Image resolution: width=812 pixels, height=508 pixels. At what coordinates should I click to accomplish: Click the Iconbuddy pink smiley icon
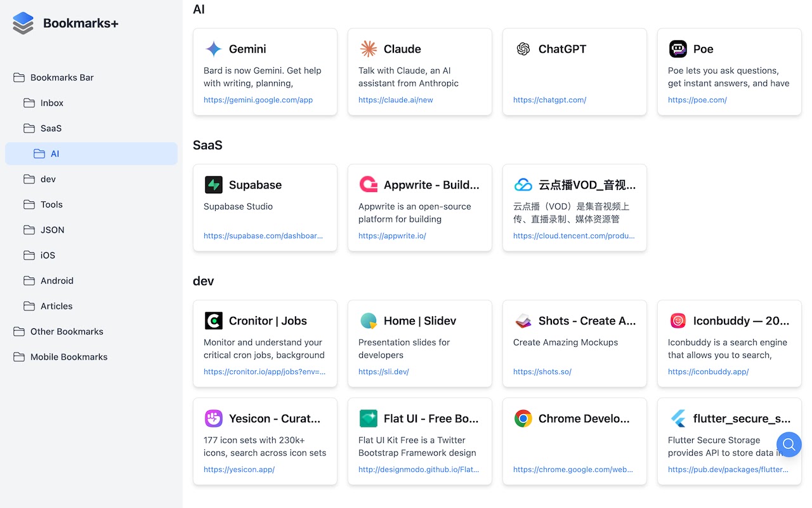point(678,321)
